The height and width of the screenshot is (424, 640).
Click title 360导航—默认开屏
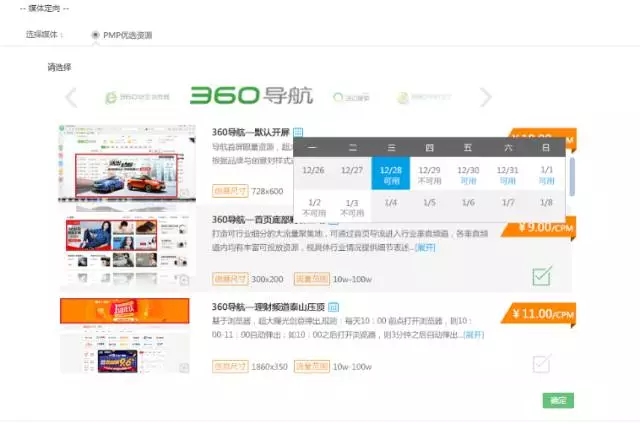(251, 132)
